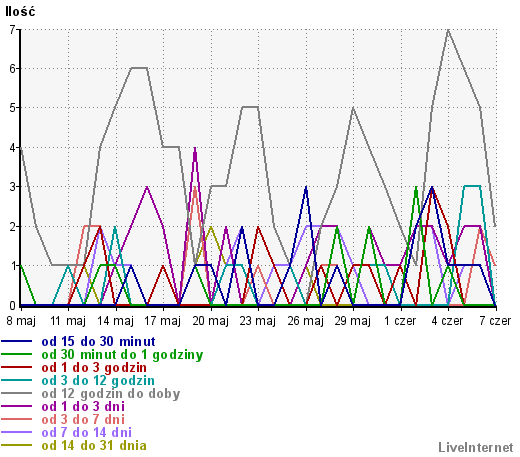This screenshot has height=457, width=520.
Task: Click 'od 12 godzin do doby' legend text
Action: pos(111,394)
